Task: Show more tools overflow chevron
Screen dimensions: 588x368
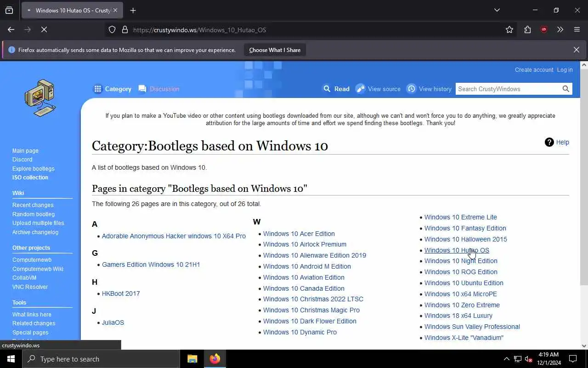Action: (x=560, y=29)
